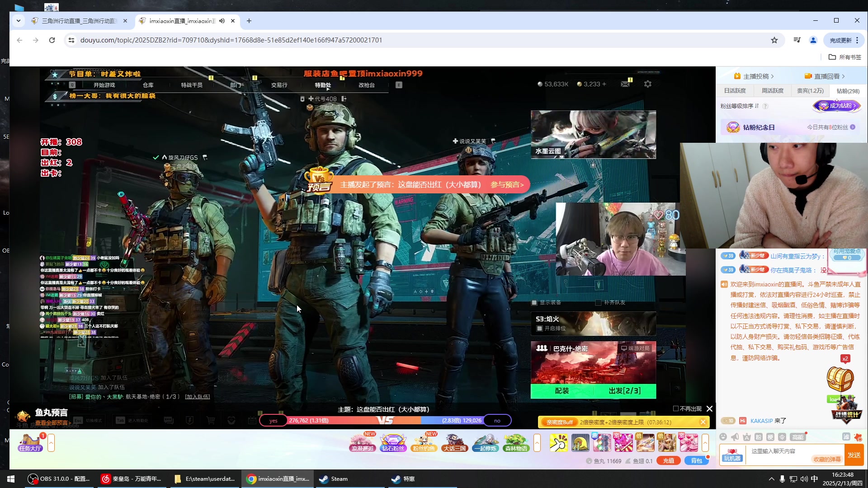
Task: Click the 参与预言 link in banner
Action: click(507, 185)
